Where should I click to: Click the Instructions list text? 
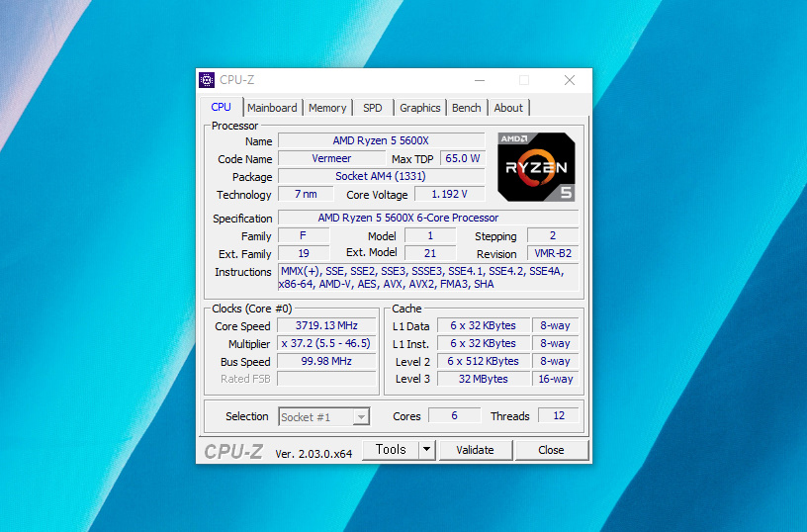point(428,278)
